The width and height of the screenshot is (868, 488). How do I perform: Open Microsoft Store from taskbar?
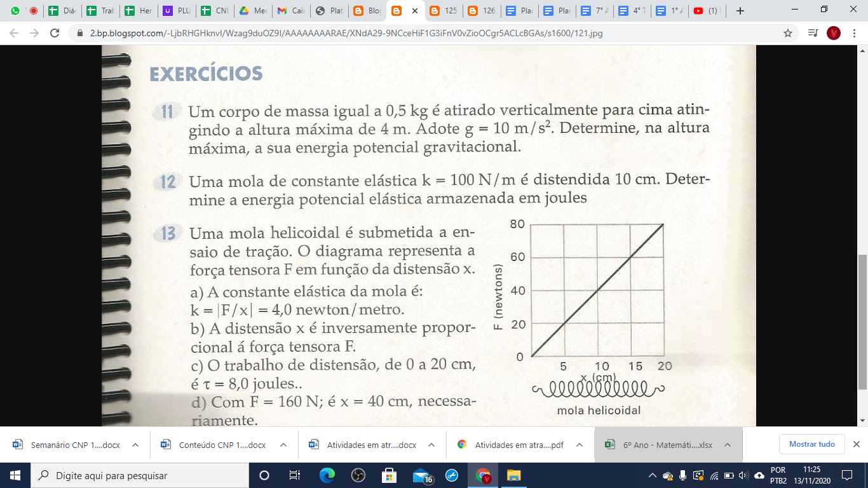[x=389, y=475]
